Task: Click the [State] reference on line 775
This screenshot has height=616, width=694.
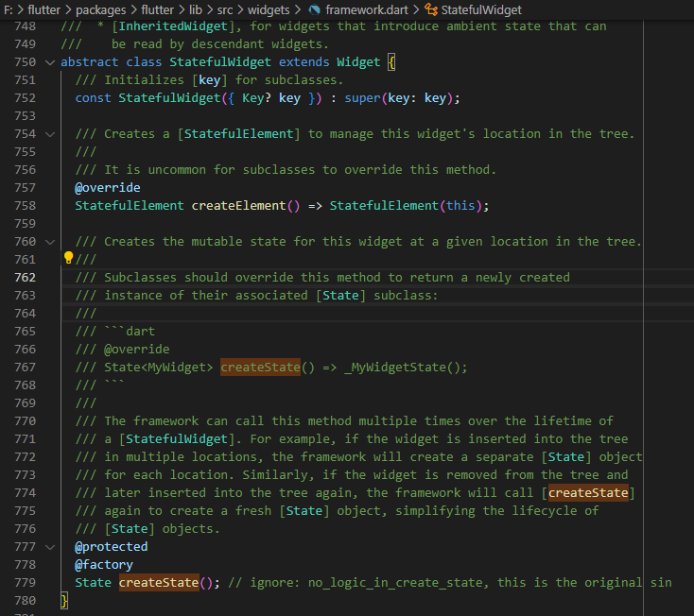Action: (304, 511)
